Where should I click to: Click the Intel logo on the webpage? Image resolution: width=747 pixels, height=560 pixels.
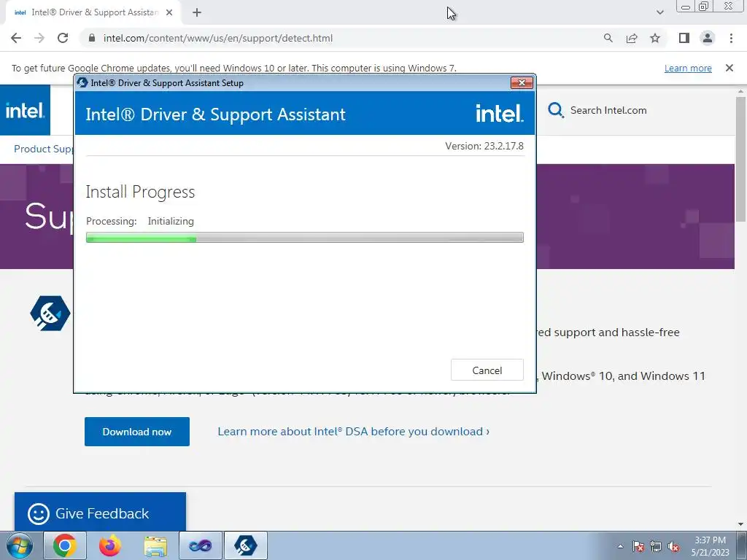[25, 111]
